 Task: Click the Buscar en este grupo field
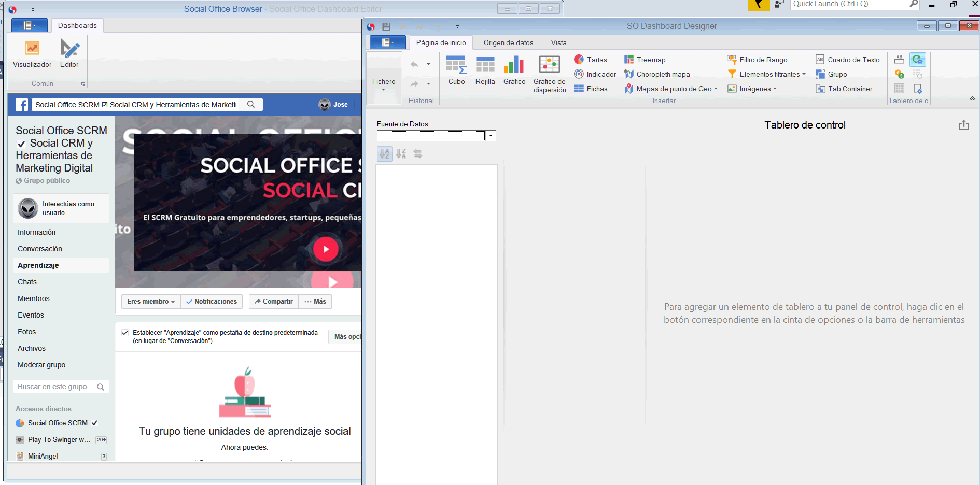click(x=61, y=387)
